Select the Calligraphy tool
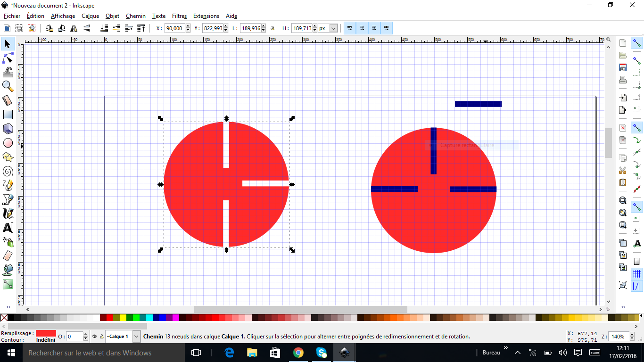644x362 pixels. (8, 214)
